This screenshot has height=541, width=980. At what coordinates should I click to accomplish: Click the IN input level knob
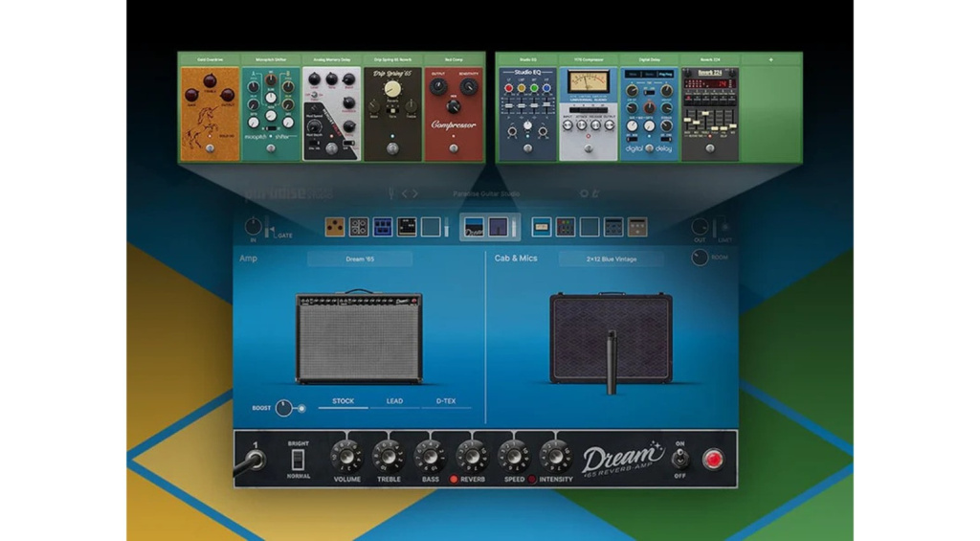click(253, 226)
